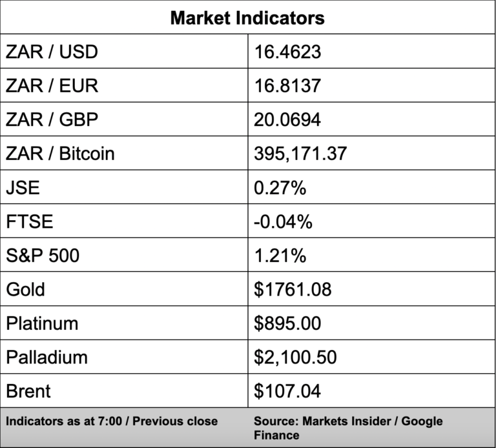Click the Palladium price $2,100.50

(295, 357)
